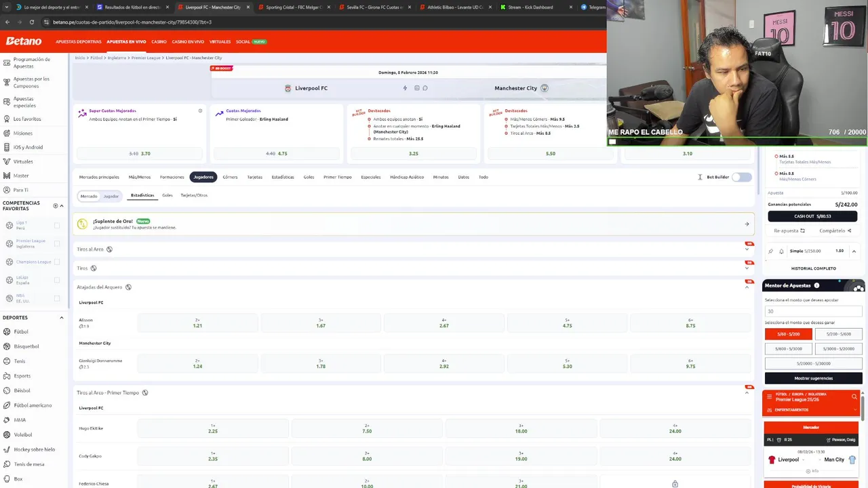This screenshot has width=868, height=488.
Task: Check the LaLiga España checkbox
Action: click(57, 280)
